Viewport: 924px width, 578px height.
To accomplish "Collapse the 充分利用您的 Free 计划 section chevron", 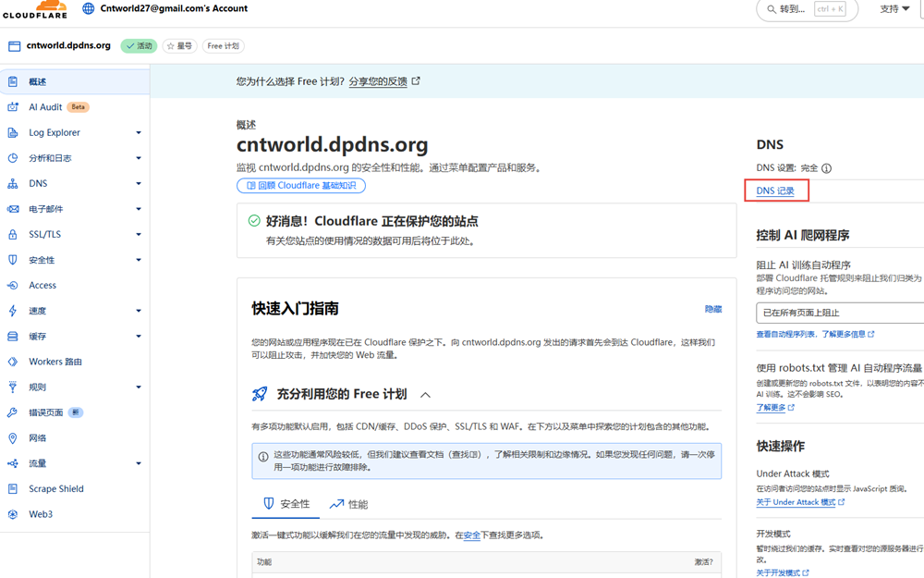I will tap(425, 395).
